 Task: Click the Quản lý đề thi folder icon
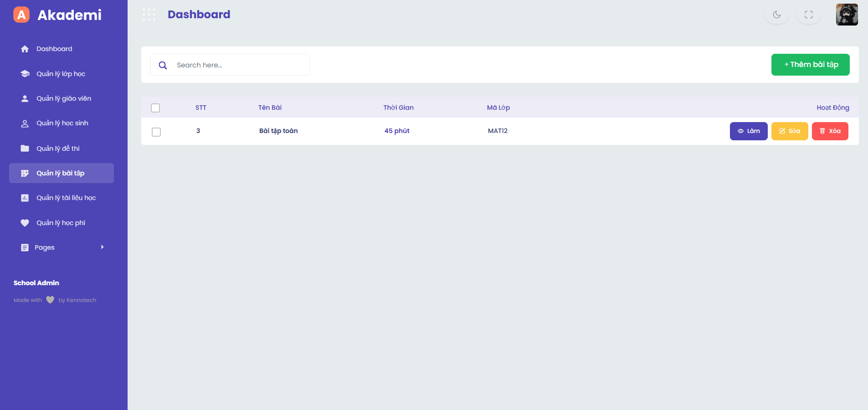coord(25,149)
